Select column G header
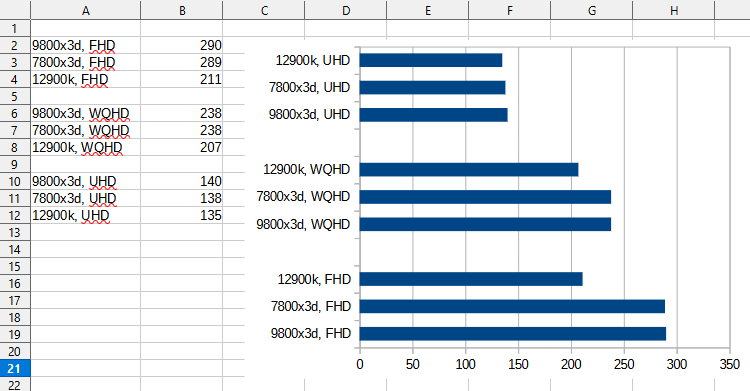 [x=592, y=10]
